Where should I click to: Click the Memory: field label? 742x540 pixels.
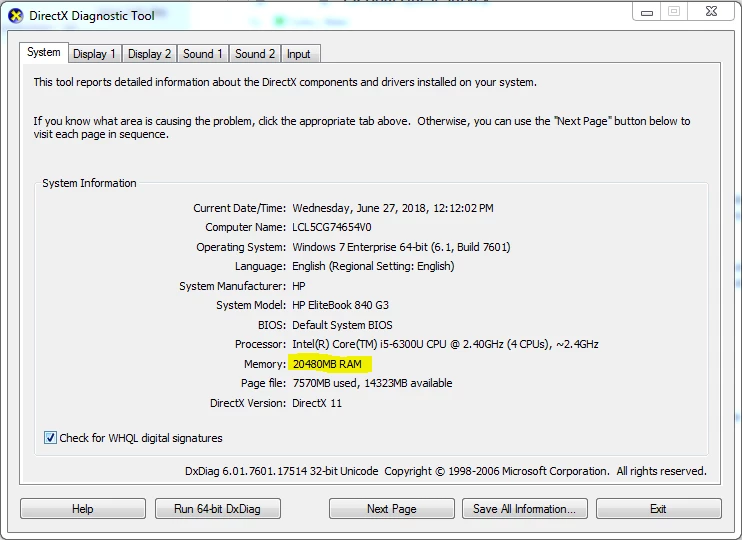[x=265, y=364]
